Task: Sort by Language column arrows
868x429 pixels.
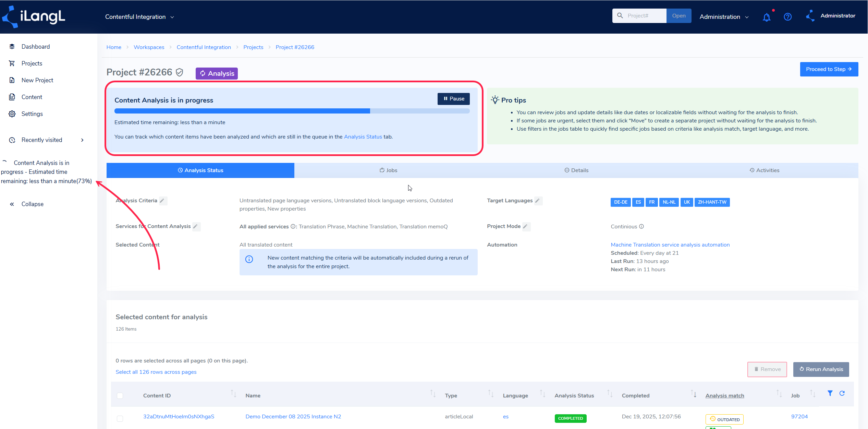Action: [542, 394]
